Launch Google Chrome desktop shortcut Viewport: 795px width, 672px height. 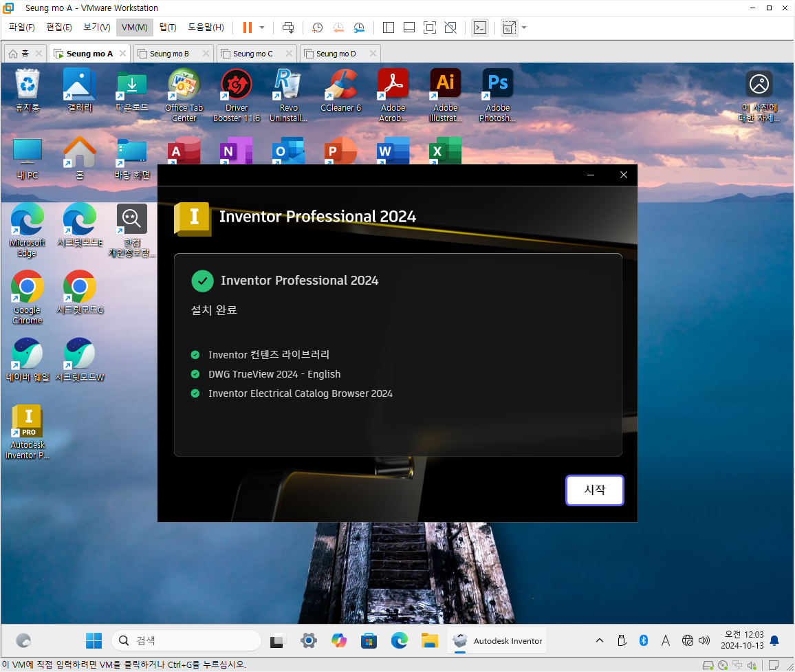pos(28,298)
